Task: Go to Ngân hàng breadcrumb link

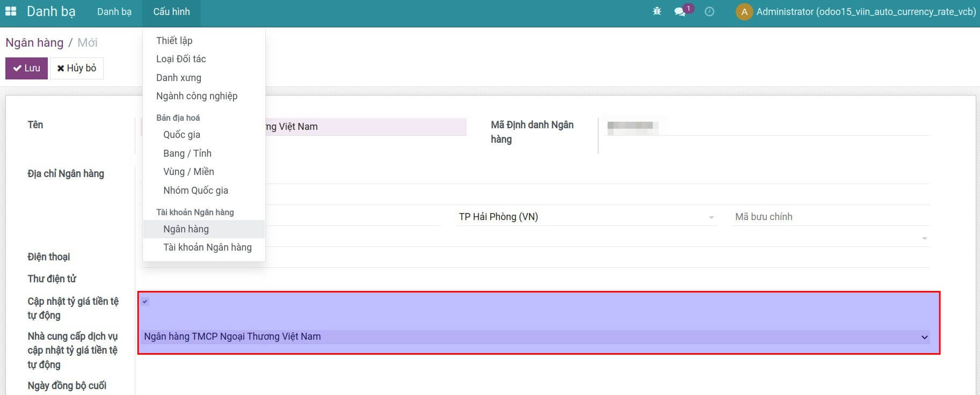Action: coord(34,42)
